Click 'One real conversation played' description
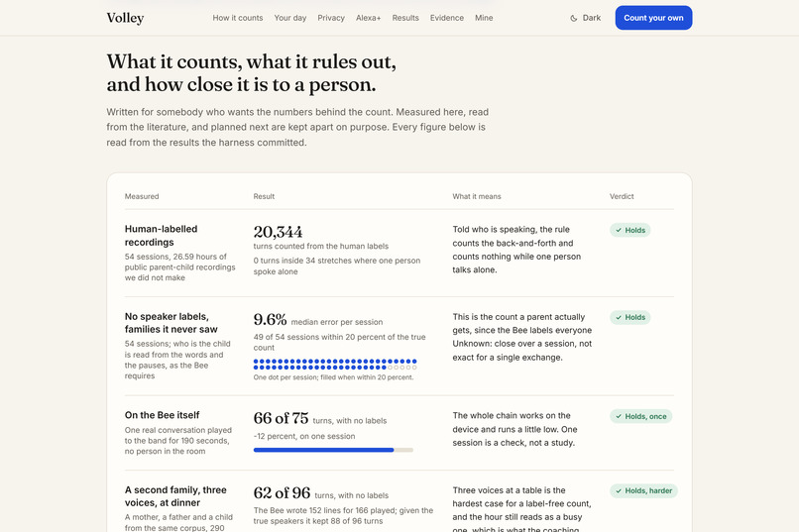Image resolution: width=799 pixels, height=532 pixels. 177,441
